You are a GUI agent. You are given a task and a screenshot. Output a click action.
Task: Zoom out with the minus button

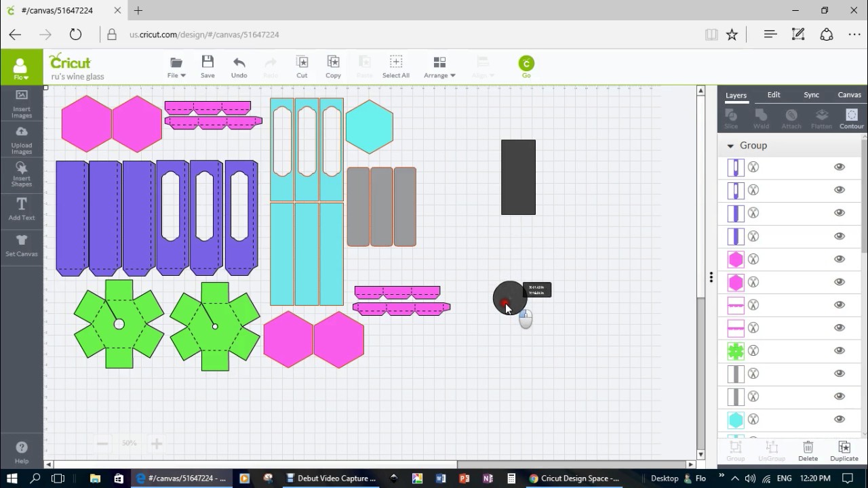(102, 444)
